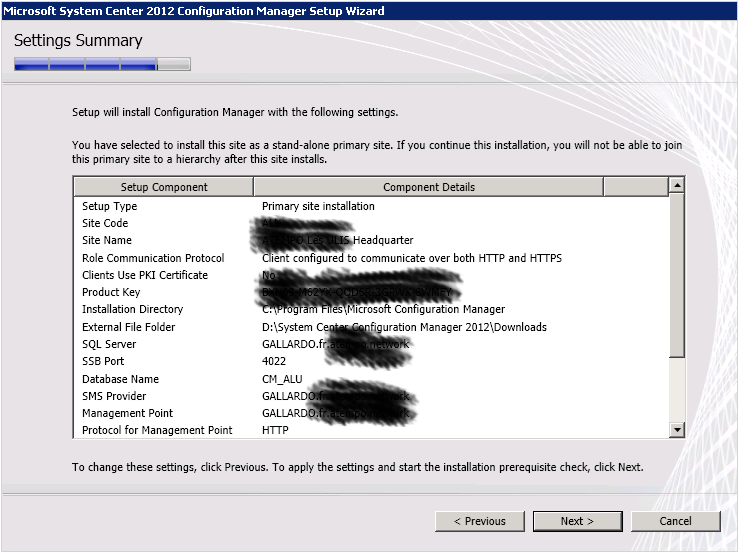Click the Next button

pyautogui.click(x=578, y=521)
